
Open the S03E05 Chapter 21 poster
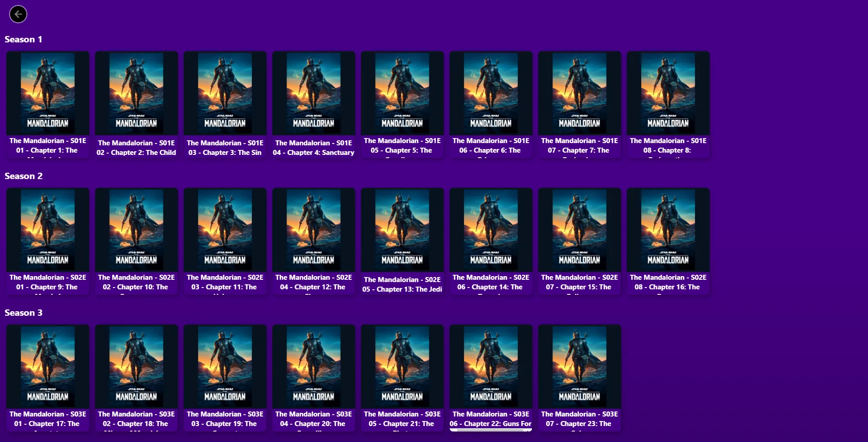(x=402, y=367)
